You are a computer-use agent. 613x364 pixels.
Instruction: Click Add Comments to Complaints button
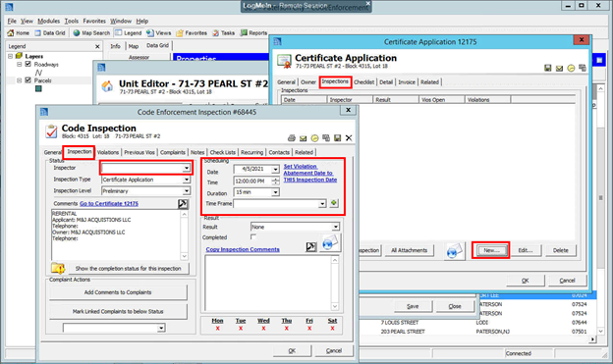pyautogui.click(x=118, y=292)
